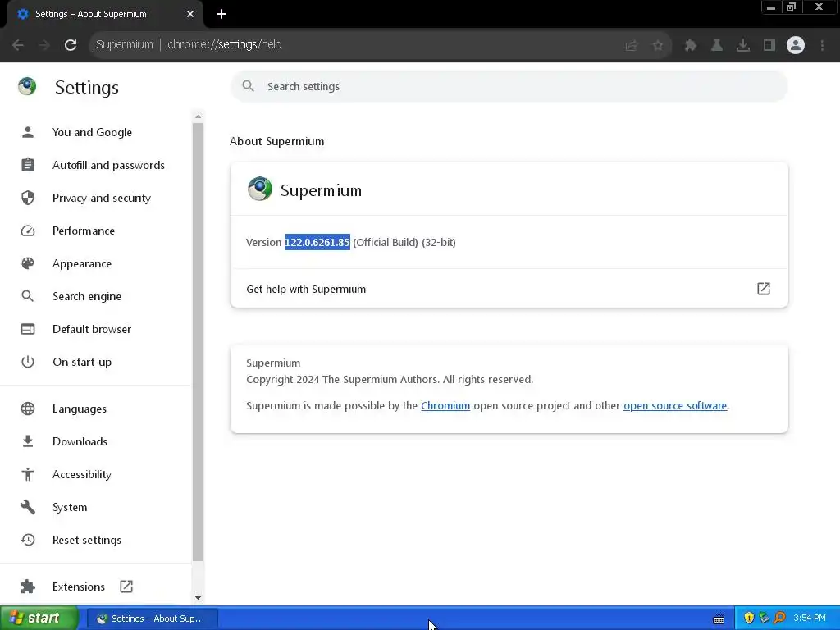
Task: Open Extensions from the sidebar
Action: [x=79, y=587]
